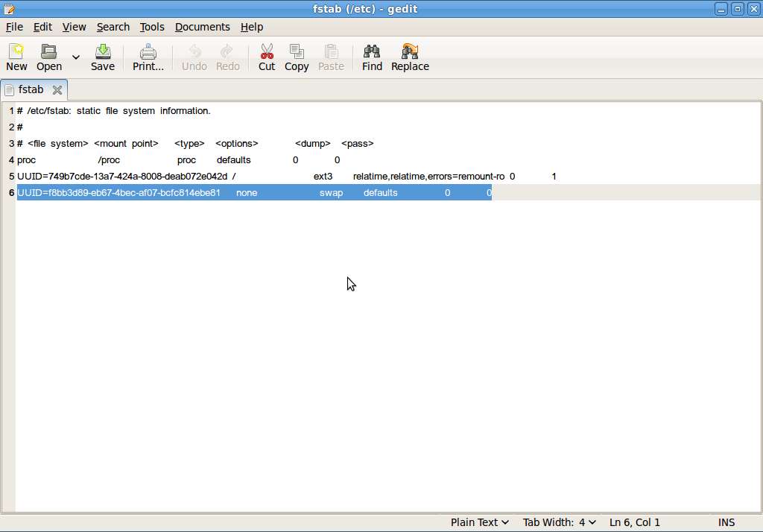Click 'ext3' on line 5

[x=323, y=176]
